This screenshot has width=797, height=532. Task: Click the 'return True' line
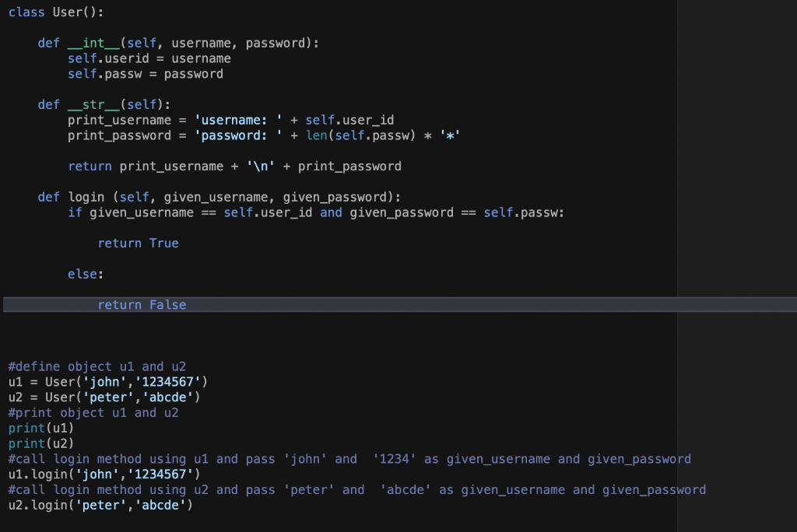click(139, 243)
